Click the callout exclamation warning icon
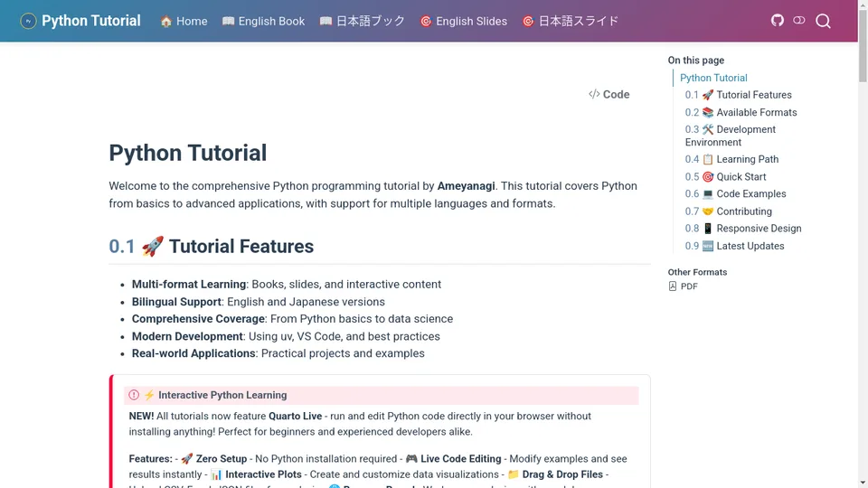This screenshot has width=868, height=488. 134,395
